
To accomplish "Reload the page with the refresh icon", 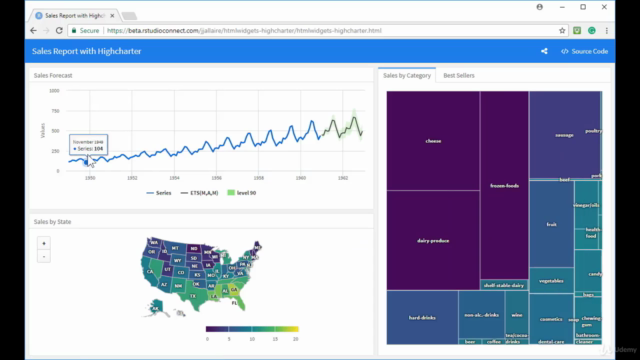I will pyautogui.click(x=59, y=31).
